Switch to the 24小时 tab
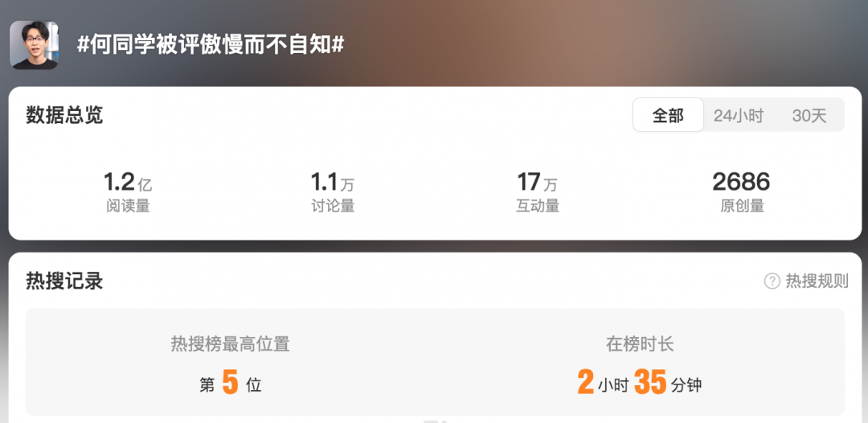The image size is (868, 423). point(739,116)
